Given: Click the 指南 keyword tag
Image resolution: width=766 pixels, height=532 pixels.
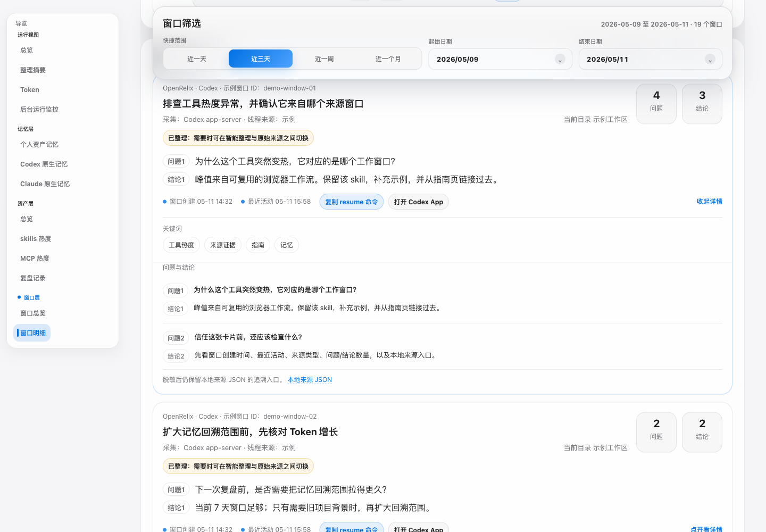Looking at the screenshot, I should click(258, 245).
